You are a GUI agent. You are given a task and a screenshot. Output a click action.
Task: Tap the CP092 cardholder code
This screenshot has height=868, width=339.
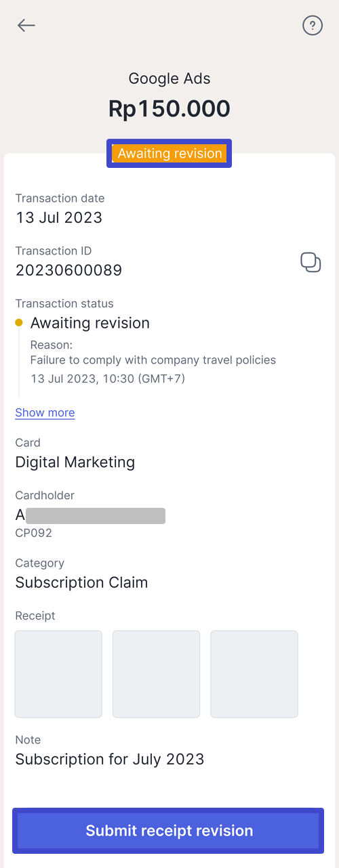[33, 533]
